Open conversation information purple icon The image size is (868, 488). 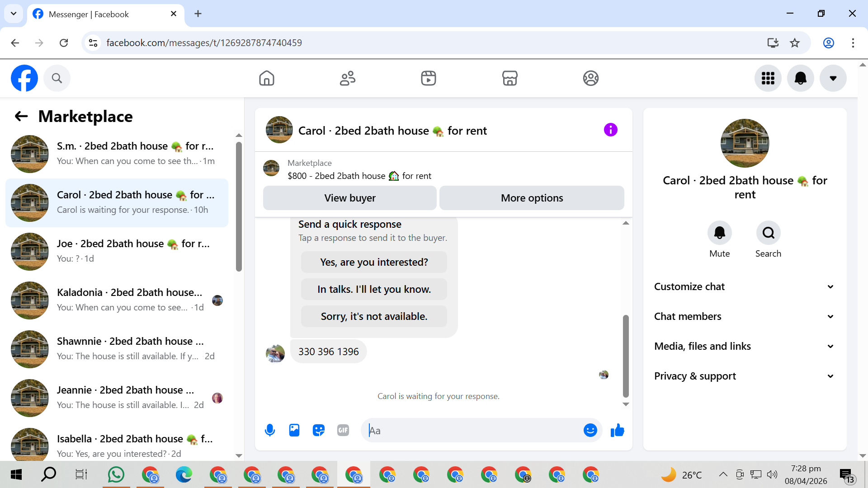click(x=610, y=130)
